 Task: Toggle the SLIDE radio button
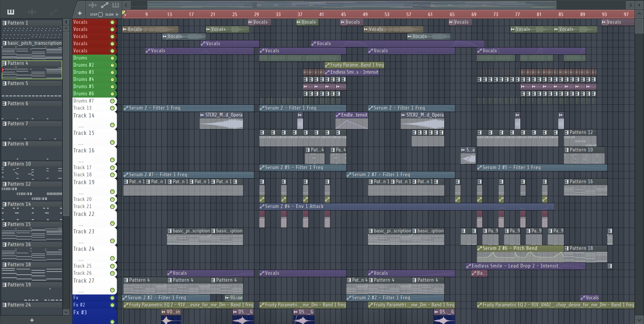pyautogui.click(x=117, y=15)
